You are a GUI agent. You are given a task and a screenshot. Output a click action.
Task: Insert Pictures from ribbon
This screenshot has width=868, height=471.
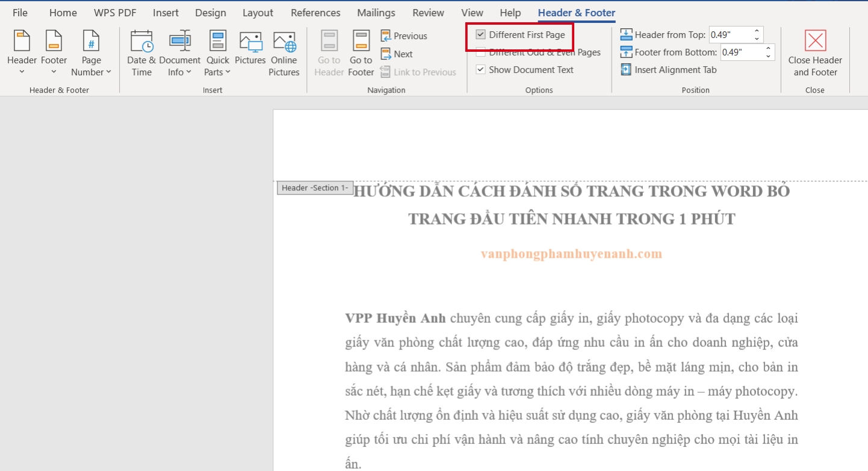(250, 42)
